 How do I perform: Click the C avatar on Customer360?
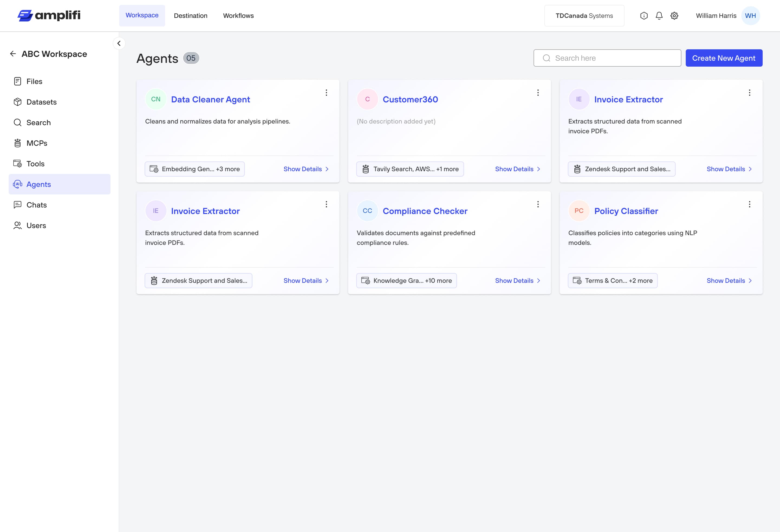368,99
